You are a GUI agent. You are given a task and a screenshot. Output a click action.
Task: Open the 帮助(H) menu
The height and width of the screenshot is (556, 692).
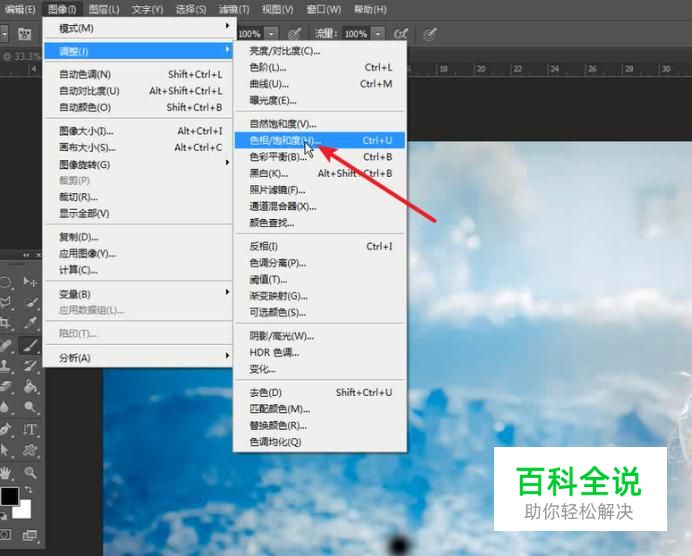pyautogui.click(x=370, y=9)
